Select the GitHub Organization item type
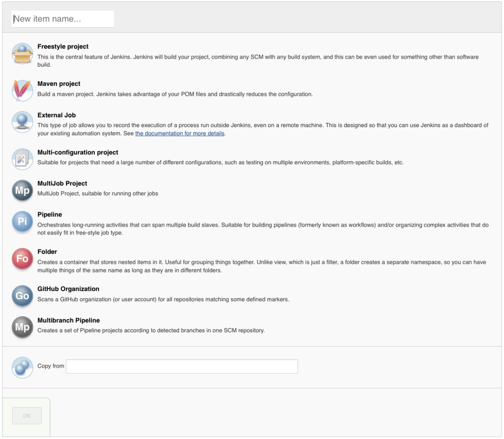 coord(68,289)
